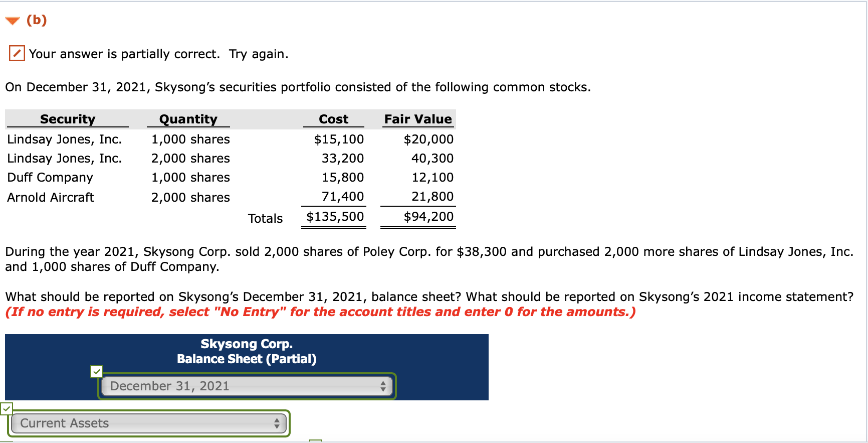Viewport: 868px width, 443px height.
Task: Click the up/down stepper on the date selector
Action: (x=383, y=386)
